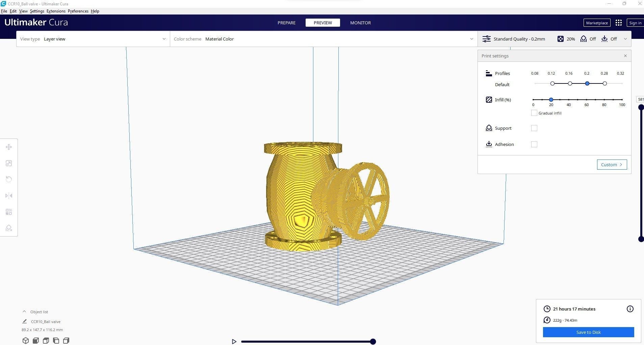Switch to the front view cube icon

pyautogui.click(x=35, y=341)
